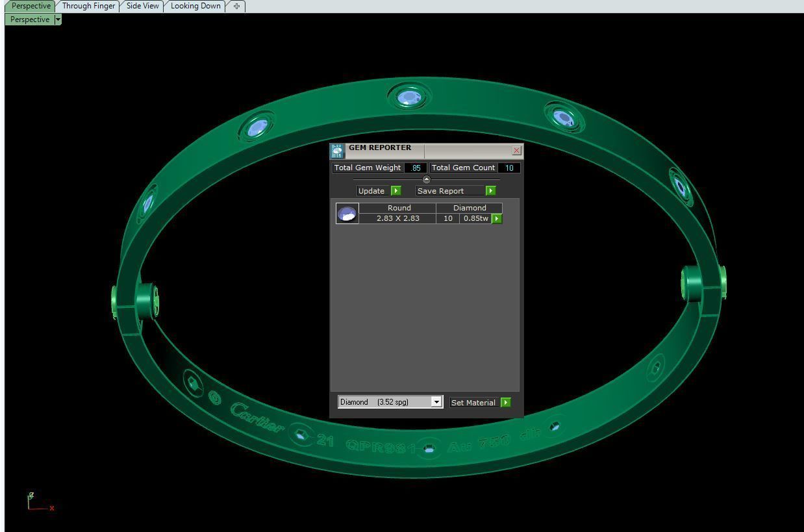Viewport: 804px width, 532px height.
Task: Click the Diamond cell in gem row
Action: [x=470, y=208]
